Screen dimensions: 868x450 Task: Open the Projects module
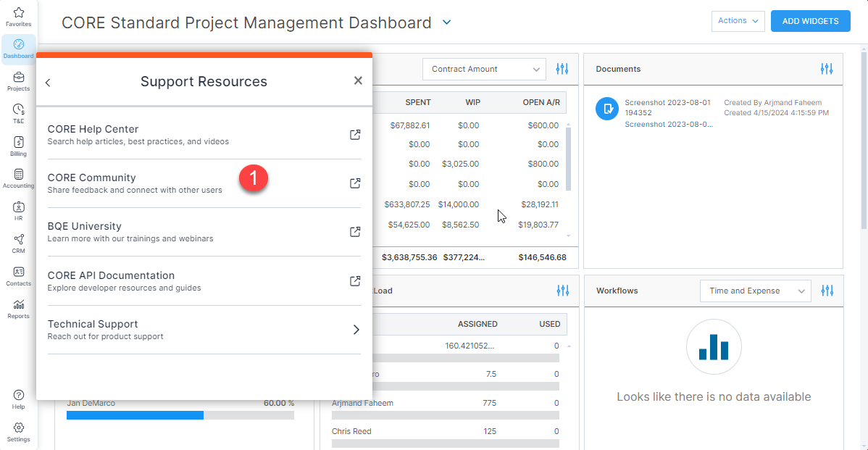(x=18, y=81)
